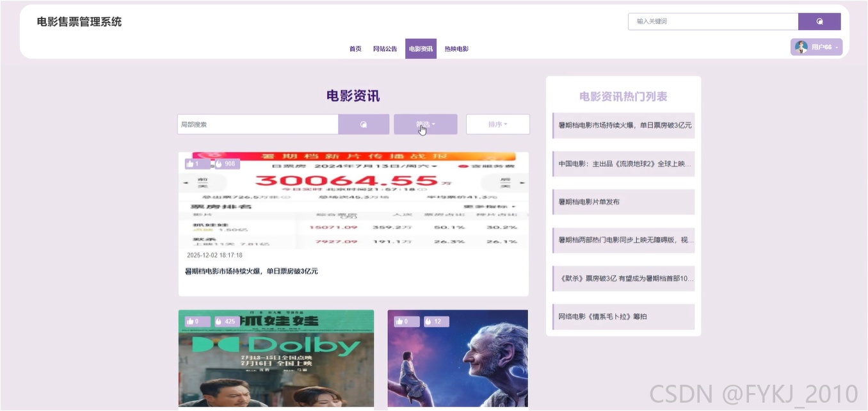Open hot-list item 暑期档电影片单发布
The width and height of the screenshot is (868, 411).
[623, 202]
